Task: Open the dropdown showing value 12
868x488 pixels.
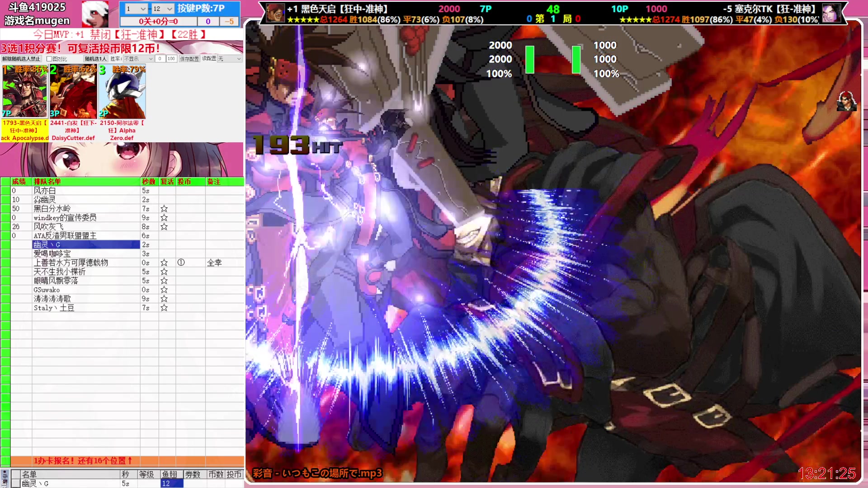Action: 163,9
